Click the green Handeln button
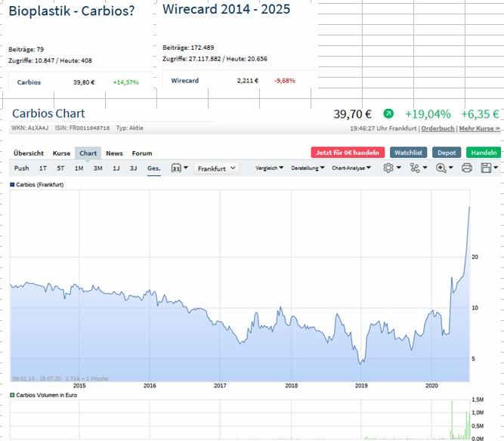 pyautogui.click(x=484, y=153)
